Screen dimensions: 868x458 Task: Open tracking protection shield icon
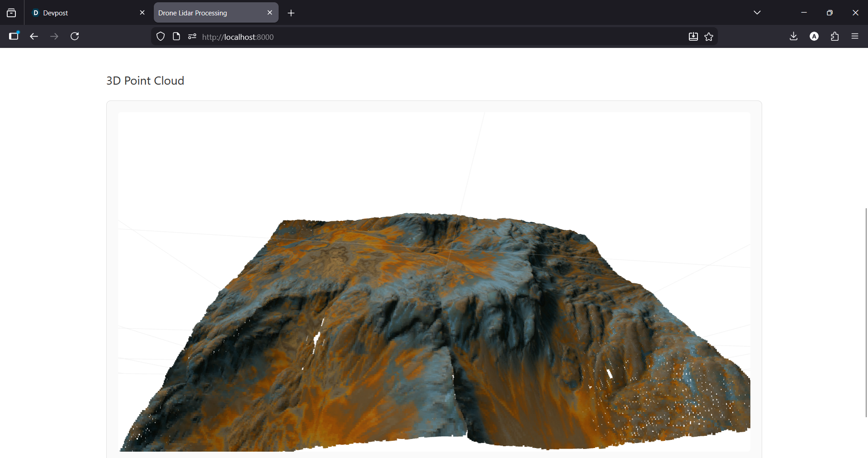point(161,37)
